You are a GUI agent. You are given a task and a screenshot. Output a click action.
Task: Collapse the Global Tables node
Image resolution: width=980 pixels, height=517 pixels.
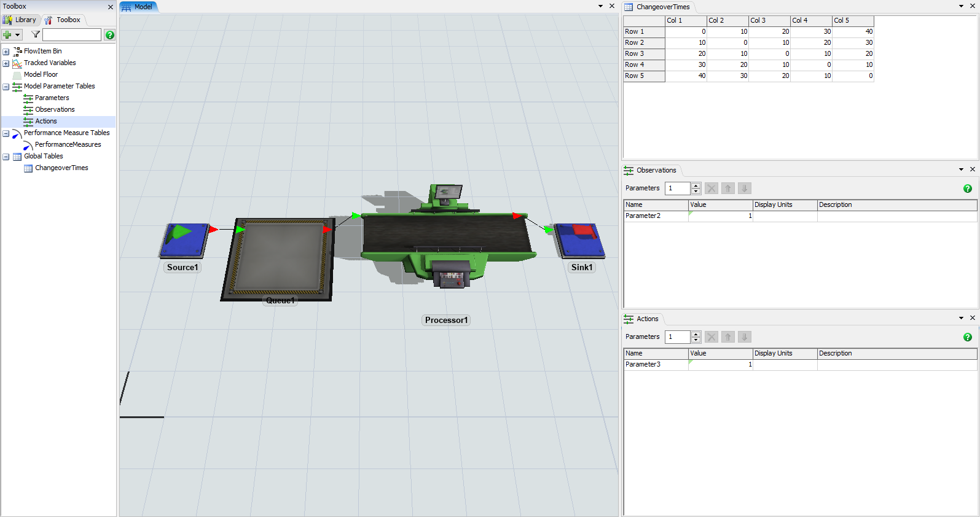pyautogui.click(x=6, y=157)
